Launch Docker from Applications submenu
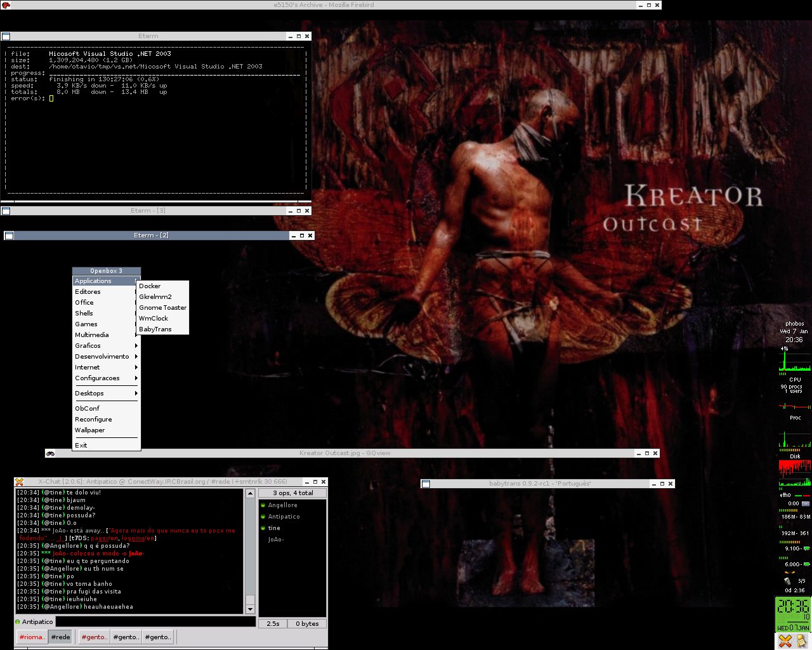Screen dimensions: 812x650 (163, 286)
